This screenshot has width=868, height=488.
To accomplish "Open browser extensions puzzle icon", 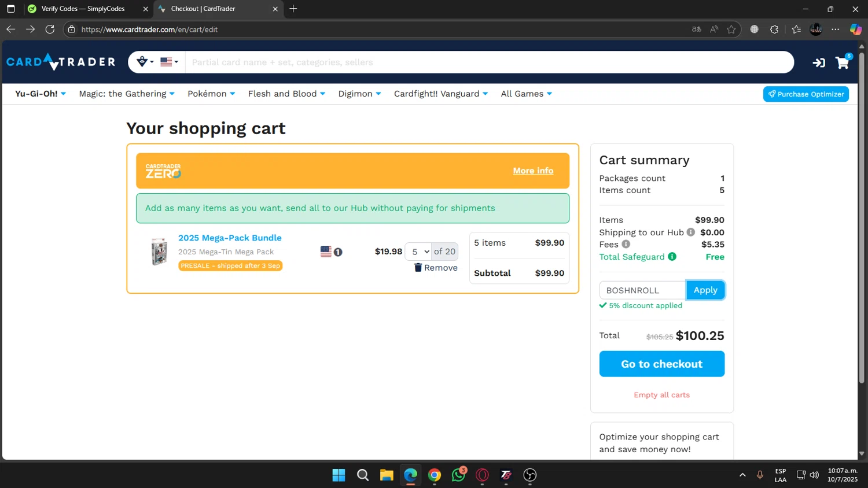I will [x=774, y=29].
